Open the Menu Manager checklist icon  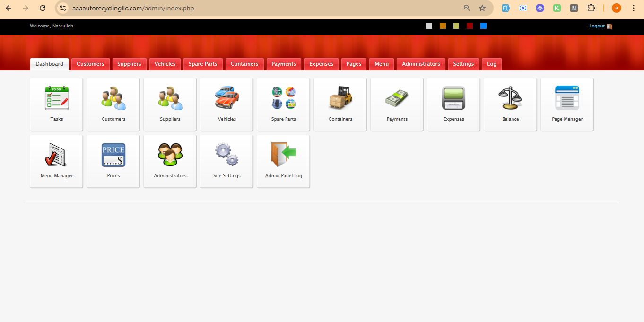(x=56, y=155)
